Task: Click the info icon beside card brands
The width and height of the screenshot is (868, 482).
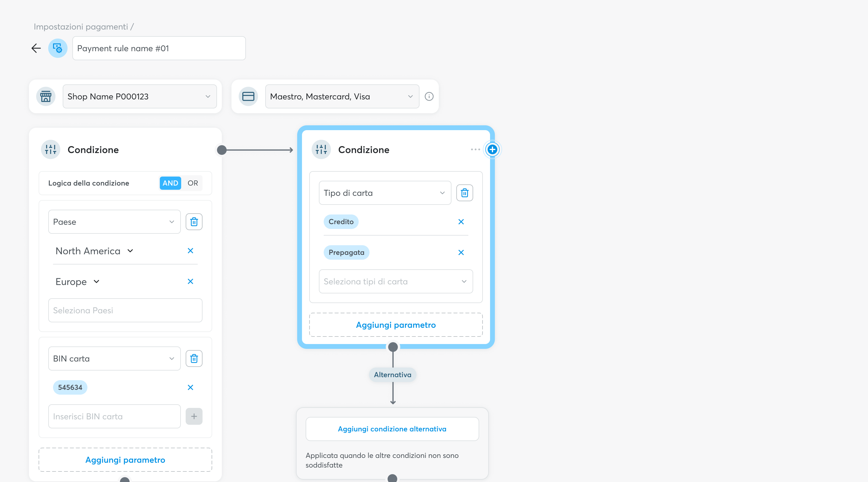Action: click(429, 96)
